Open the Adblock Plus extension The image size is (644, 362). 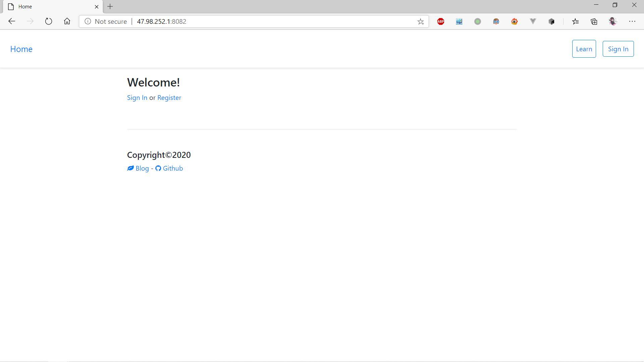point(441,21)
